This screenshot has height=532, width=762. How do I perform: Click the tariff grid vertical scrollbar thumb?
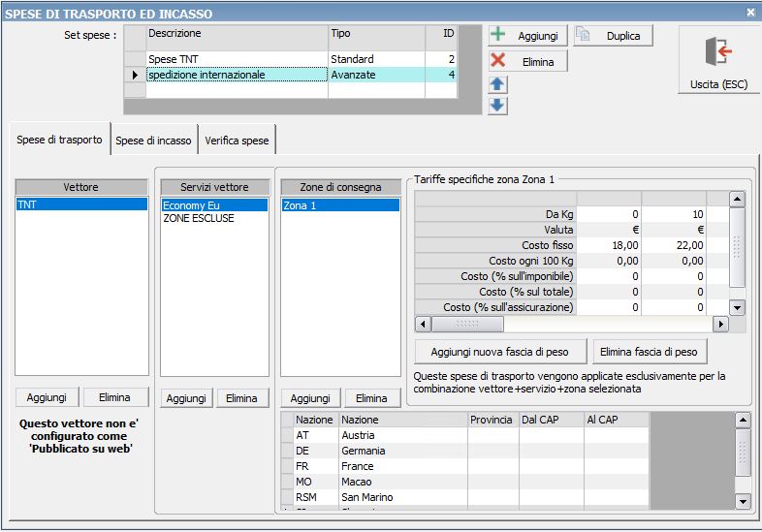pos(737,247)
